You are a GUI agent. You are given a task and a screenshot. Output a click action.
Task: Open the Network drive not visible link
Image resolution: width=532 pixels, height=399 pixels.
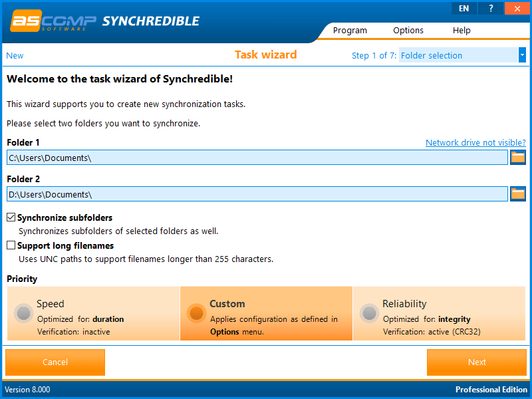475,142
